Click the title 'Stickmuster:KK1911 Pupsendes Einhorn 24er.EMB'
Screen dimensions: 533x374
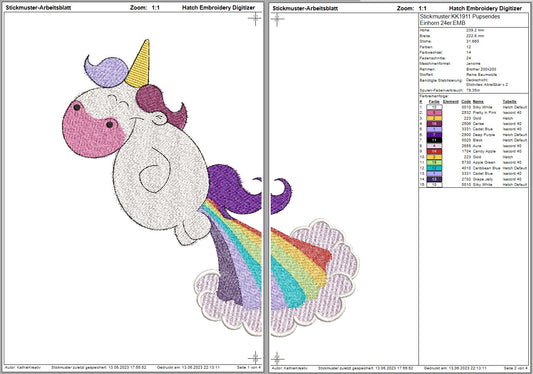point(460,20)
